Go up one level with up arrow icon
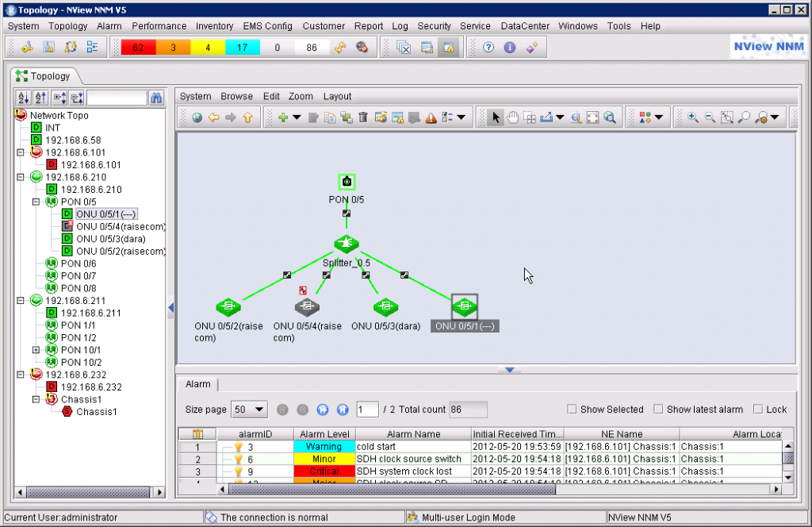 (247, 117)
